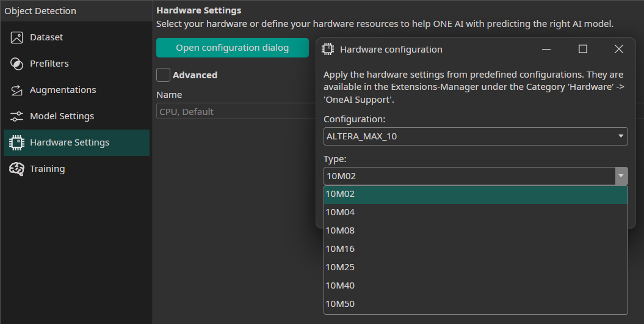644x324 pixels.
Task: Click the Hardware Settings chip icon
Action: coord(17,142)
